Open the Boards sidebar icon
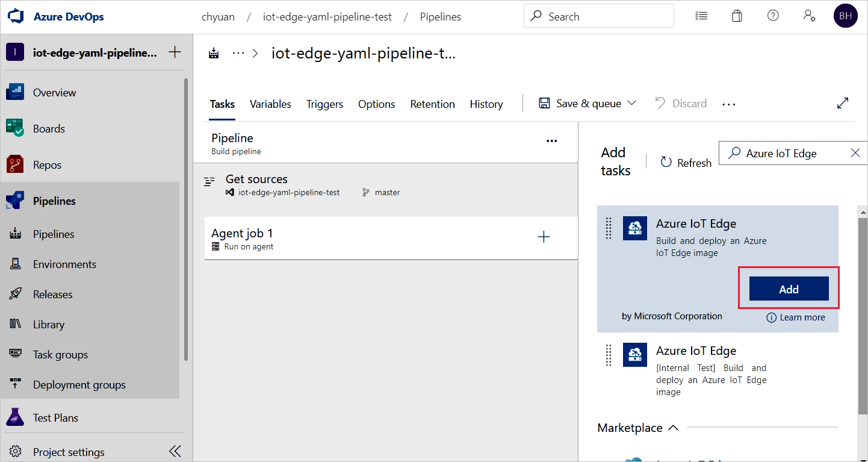 click(x=15, y=128)
